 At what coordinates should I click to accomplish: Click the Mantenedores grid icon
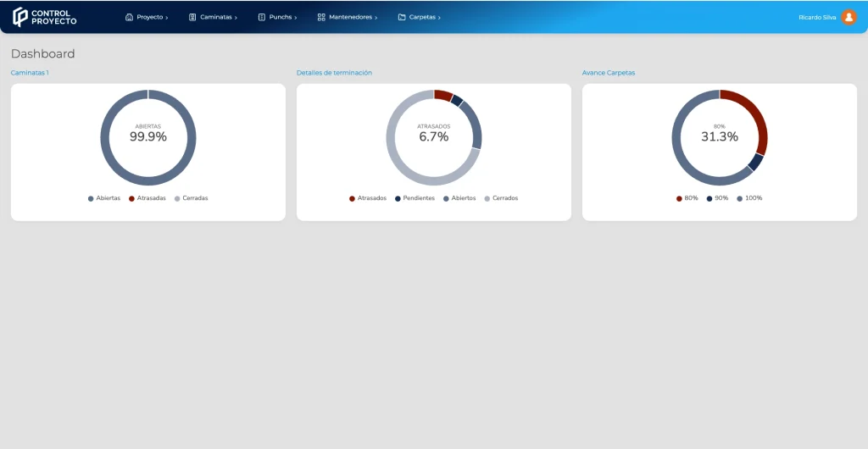[321, 17]
